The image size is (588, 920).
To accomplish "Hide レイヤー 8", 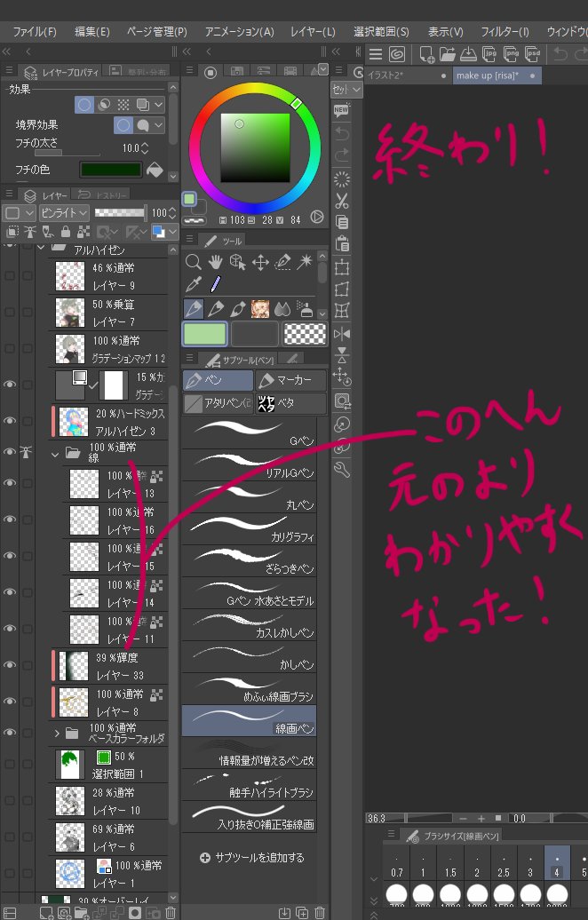I will [10, 702].
